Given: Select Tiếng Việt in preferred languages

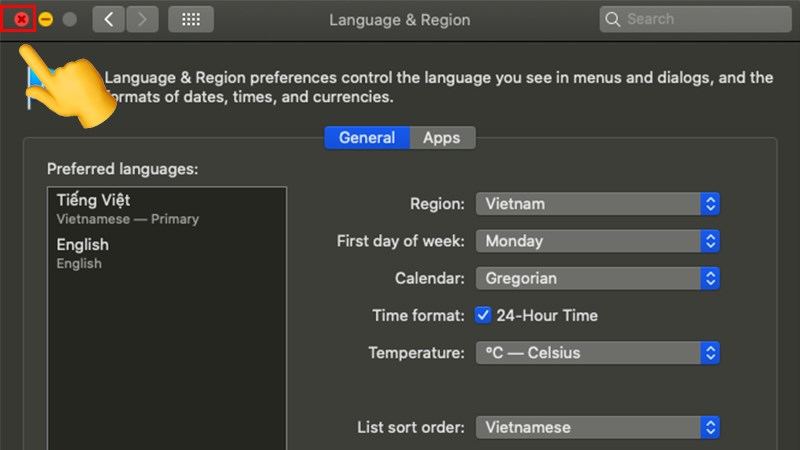Looking at the screenshot, I should click(167, 209).
